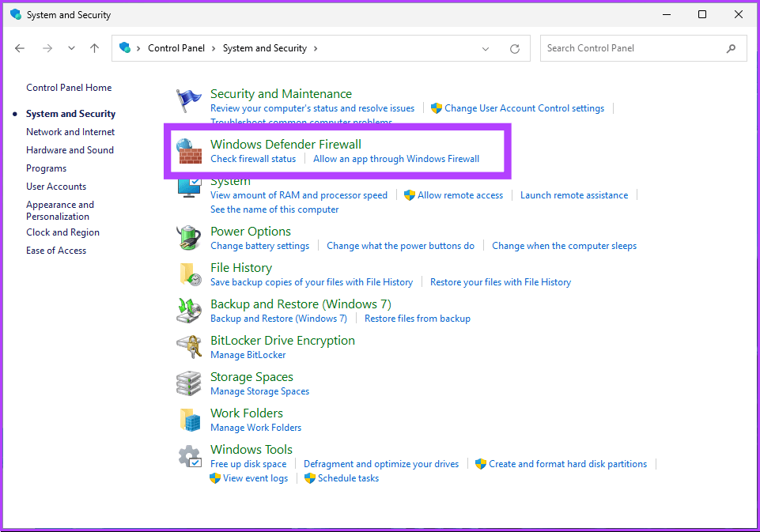
Task: Click Restore files from backup
Action: (418, 319)
